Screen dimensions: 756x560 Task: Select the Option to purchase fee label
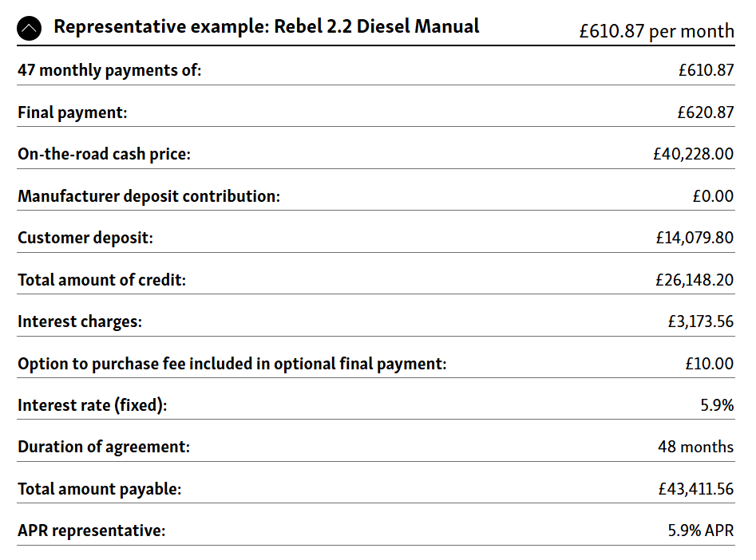pos(232,364)
